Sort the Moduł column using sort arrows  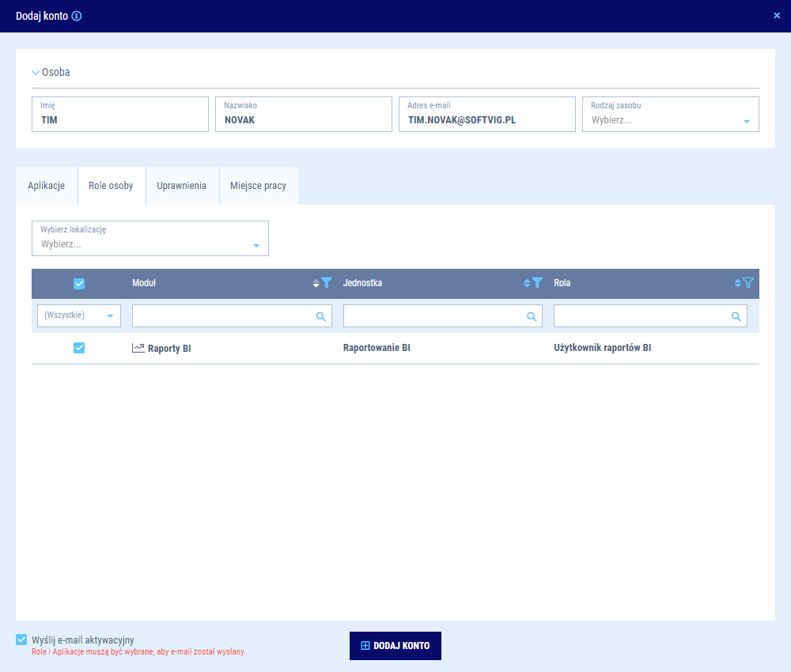(x=316, y=283)
